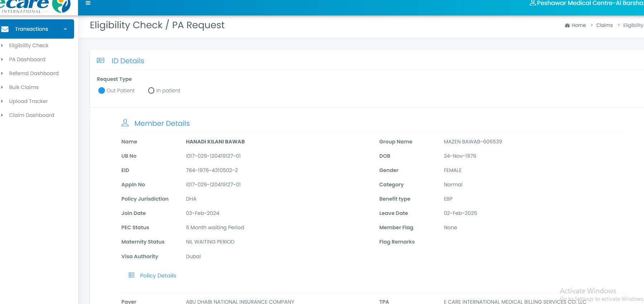Open Bulk Claims from sidebar
Viewport: 644px width, 304px height.
point(24,87)
